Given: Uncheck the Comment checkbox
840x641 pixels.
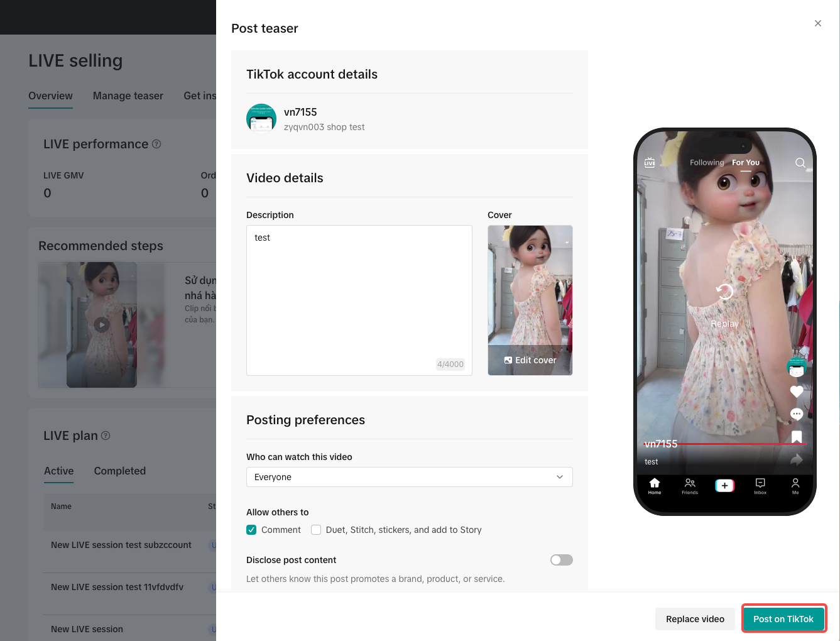Looking at the screenshot, I should coord(251,530).
